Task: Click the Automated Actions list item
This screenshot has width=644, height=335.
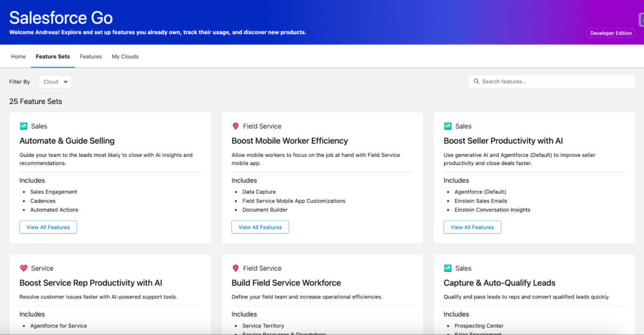Action: [54, 210]
